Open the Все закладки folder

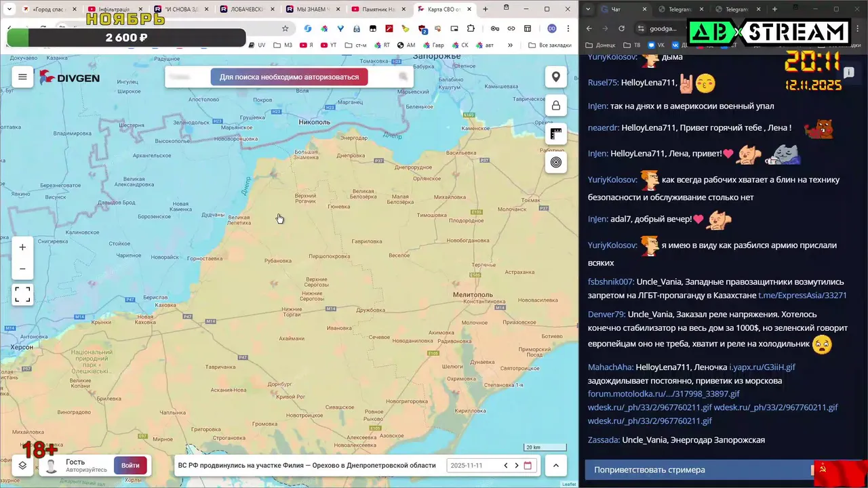coord(550,45)
